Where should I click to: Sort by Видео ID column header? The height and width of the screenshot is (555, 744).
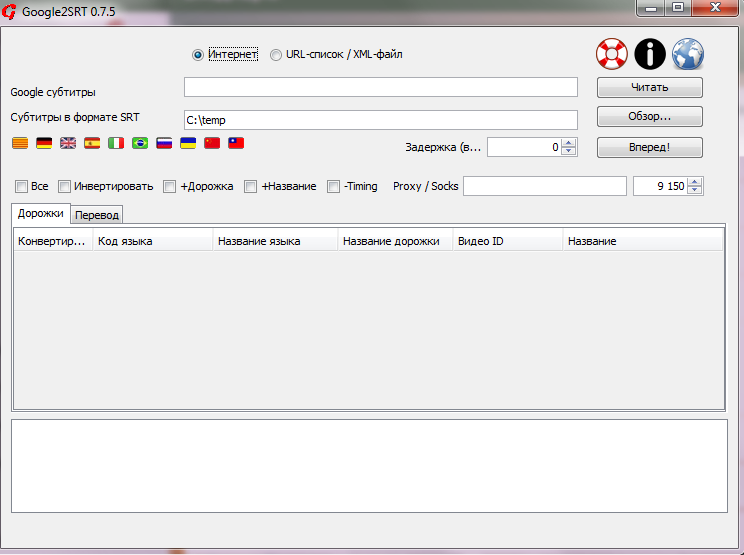tap(508, 241)
